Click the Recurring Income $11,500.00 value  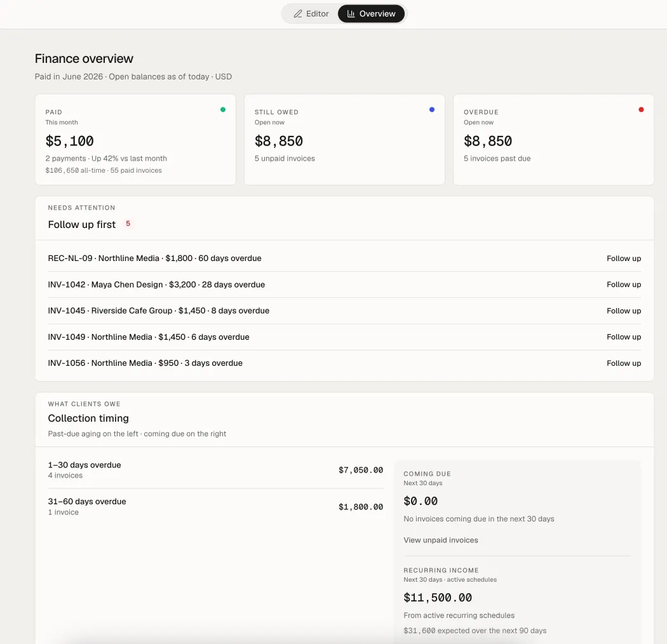[x=438, y=598]
